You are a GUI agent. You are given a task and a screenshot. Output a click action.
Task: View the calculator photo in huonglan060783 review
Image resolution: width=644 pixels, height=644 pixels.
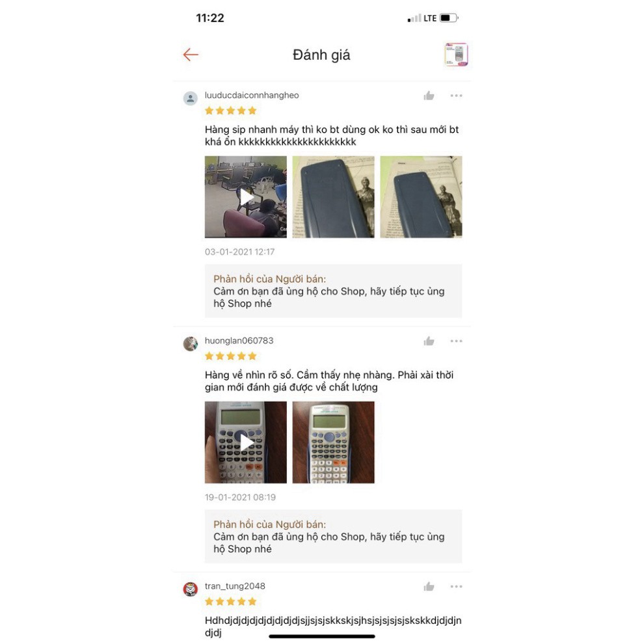[334, 442]
